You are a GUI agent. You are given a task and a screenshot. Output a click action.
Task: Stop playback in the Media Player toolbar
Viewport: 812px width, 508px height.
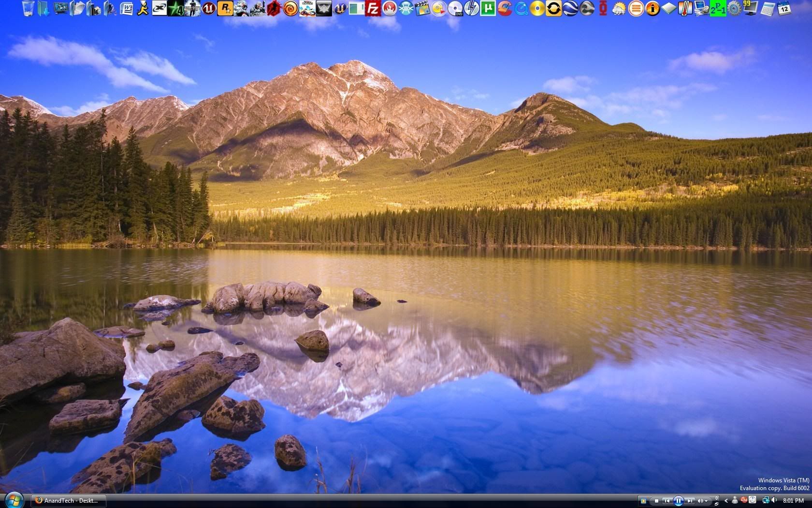tap(656, 501)
